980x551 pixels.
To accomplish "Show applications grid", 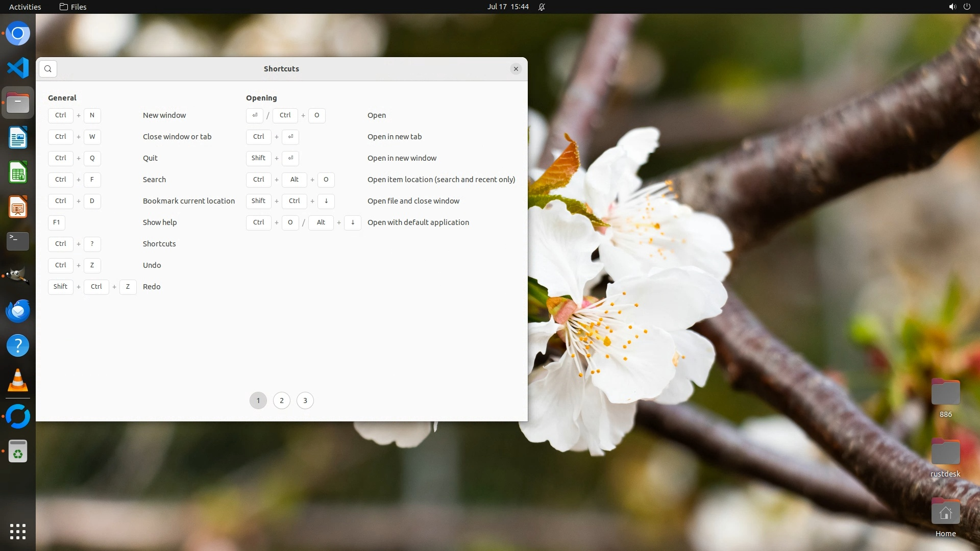I will click(x=18, y=532).
